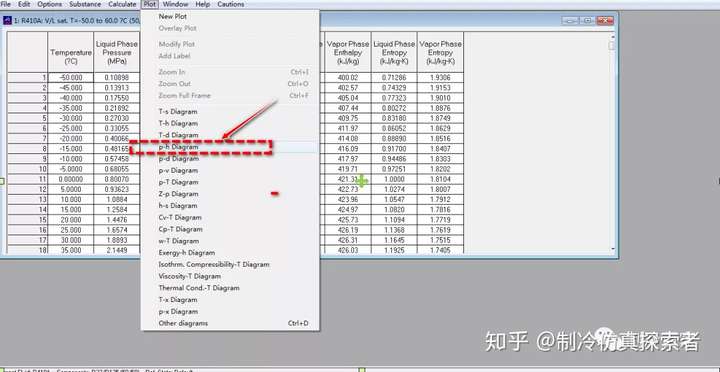
Task: Open the Options menu
Action: (x=50, y=4)
